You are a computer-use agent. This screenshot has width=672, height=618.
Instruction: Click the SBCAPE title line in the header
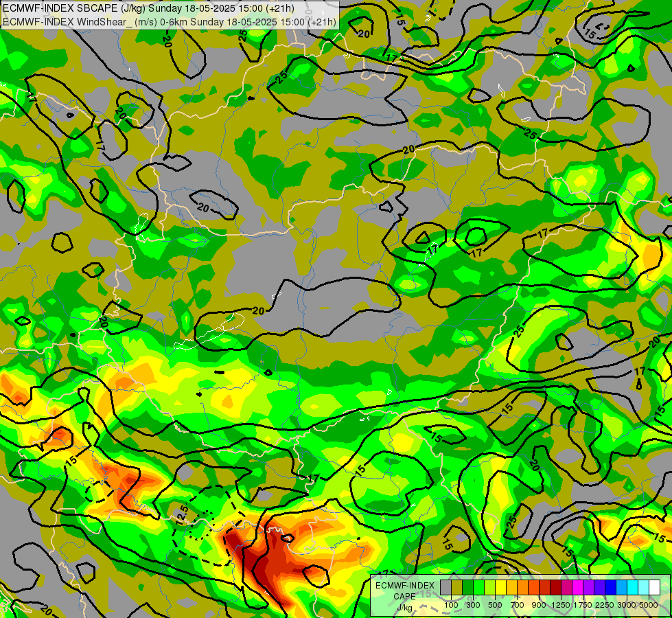(x=149, y=8)
